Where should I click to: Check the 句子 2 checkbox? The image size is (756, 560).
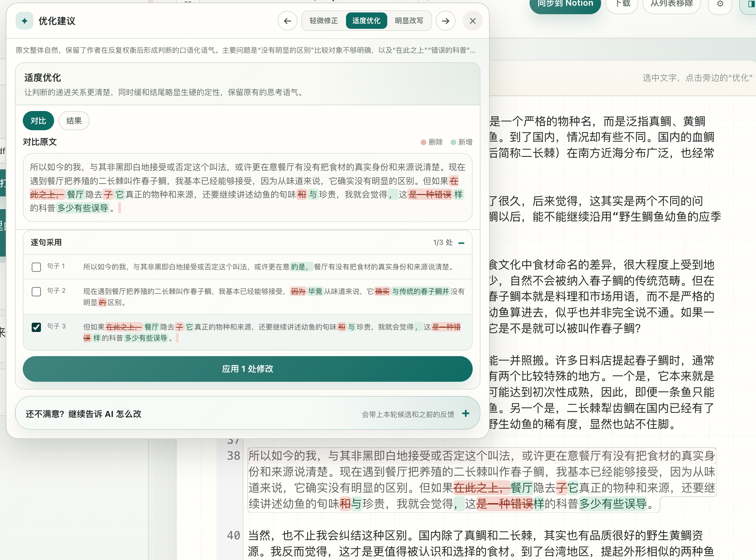coord(36,292)
